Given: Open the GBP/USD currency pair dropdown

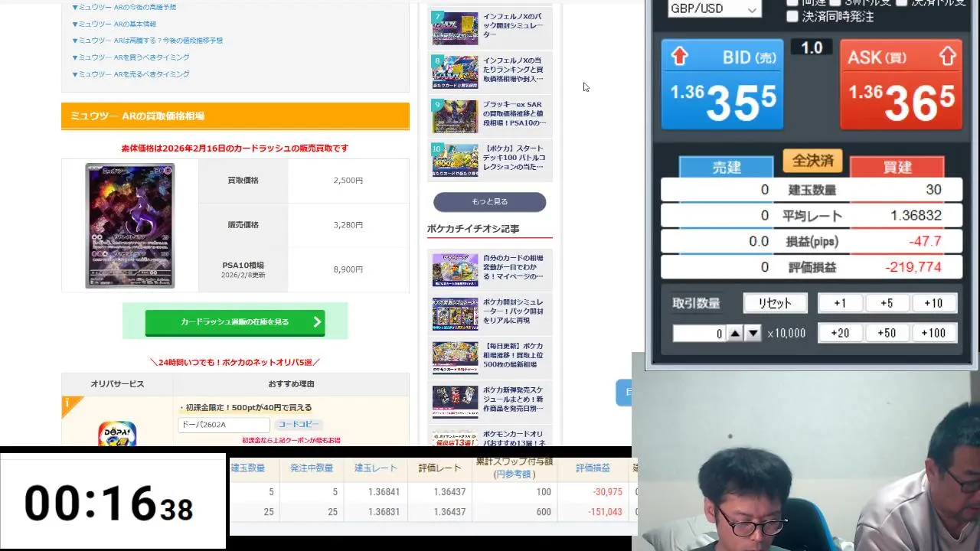Looking at the screenshot, I should (x=714, y=8).
